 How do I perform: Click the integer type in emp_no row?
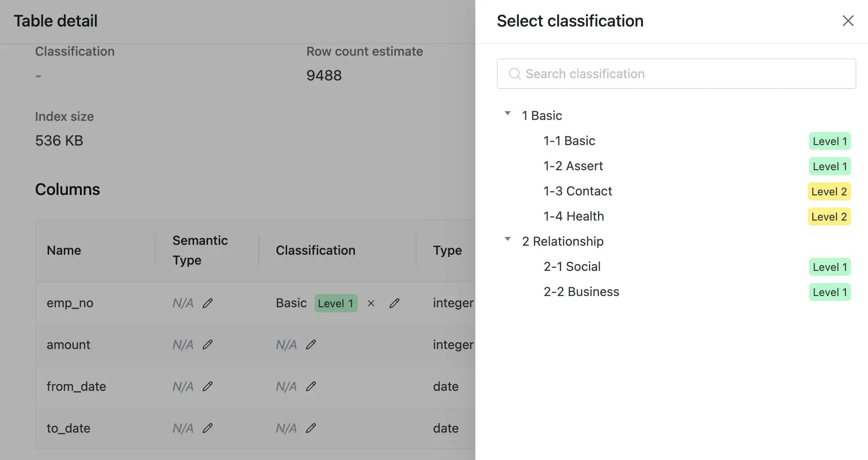(x=453, y=303)
